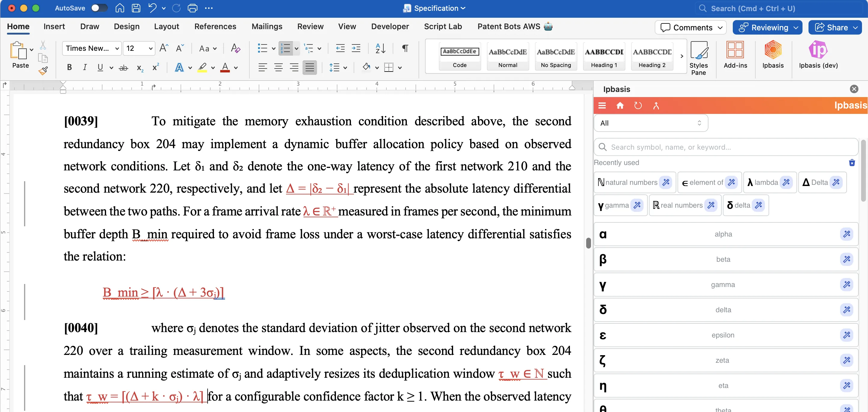Center align the text
The width and height of the screenshot is (868, 412).
click(278, 67)
